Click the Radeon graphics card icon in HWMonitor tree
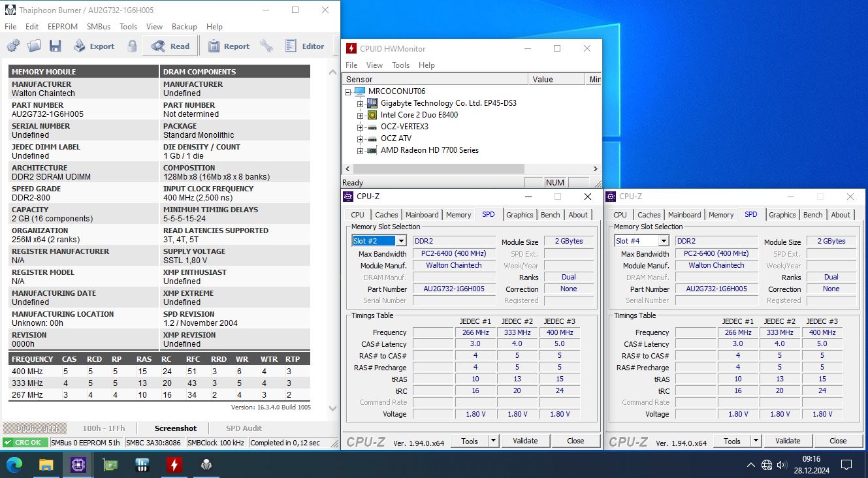The image size is (868, 478). coord(372,150)
